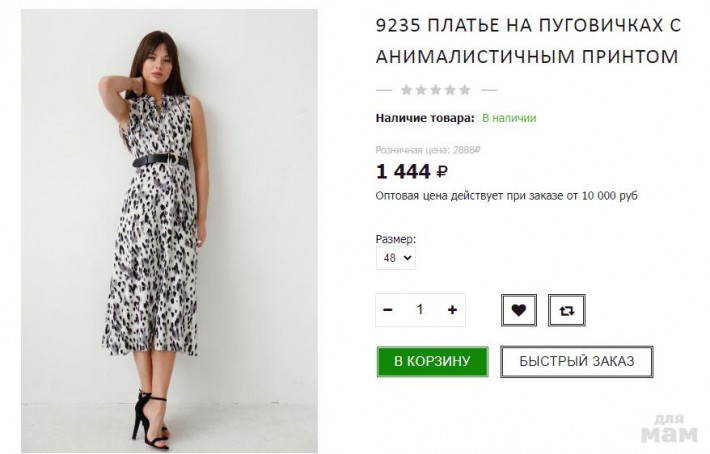Open the Размер size dropdown
The image size is (710, 454).
tap(395, 258)
